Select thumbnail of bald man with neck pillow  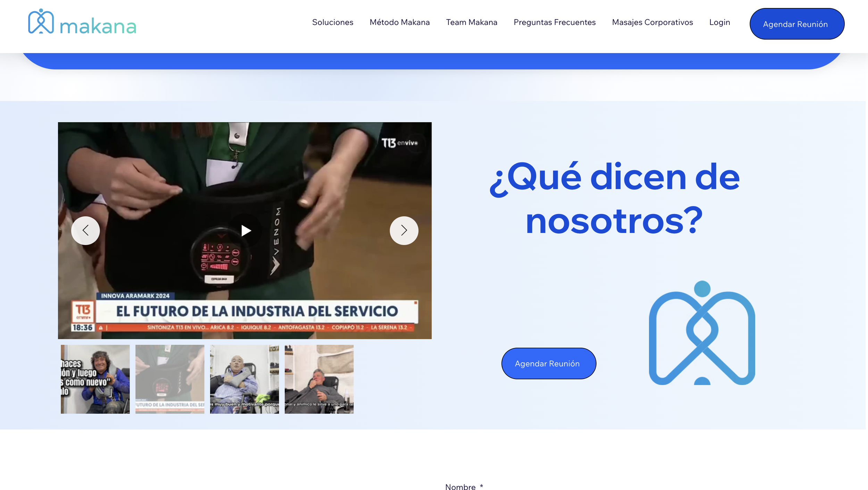[x=244, y=379]
